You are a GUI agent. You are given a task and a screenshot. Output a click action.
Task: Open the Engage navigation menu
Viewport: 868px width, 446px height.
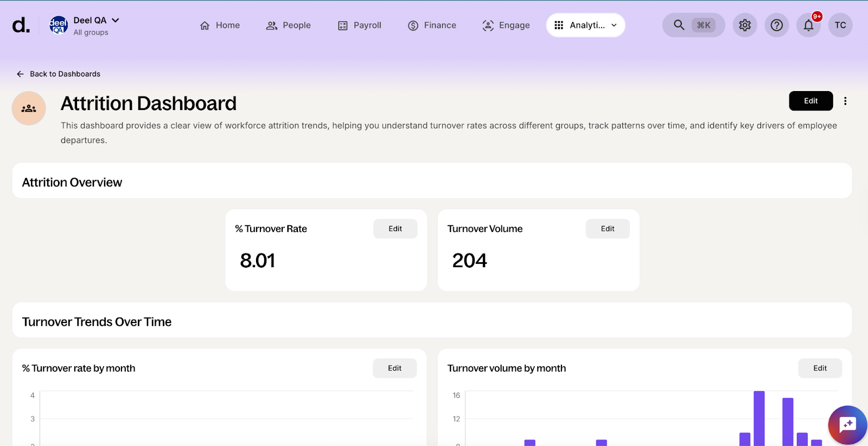tap(506, 25)
